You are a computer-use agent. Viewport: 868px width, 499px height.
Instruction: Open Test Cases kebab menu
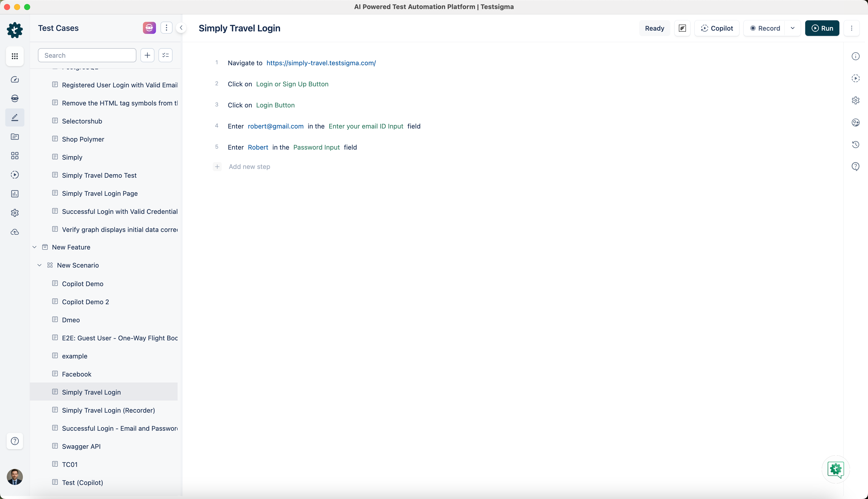(x=167, y=28)
